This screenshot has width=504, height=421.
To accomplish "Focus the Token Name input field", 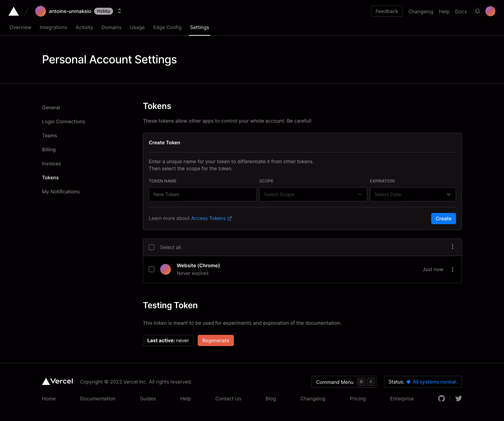I will (x=203, y=194).
